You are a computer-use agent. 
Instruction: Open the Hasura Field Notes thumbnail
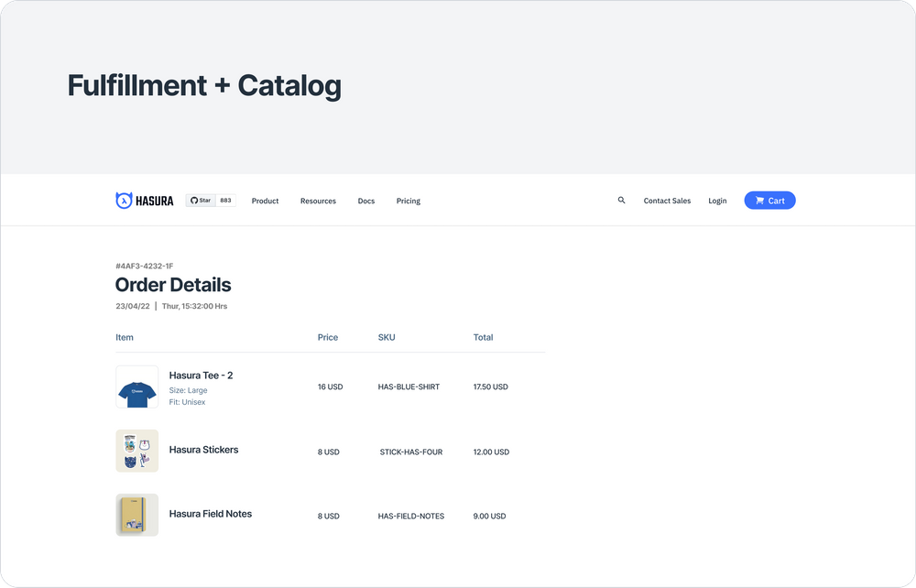136,515
